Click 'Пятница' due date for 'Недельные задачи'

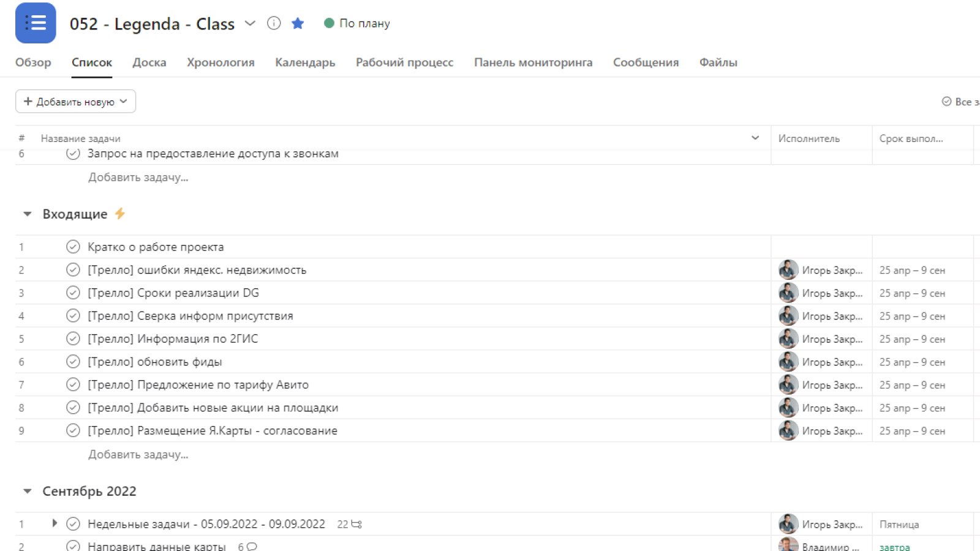pyautogui.click(x=899, y=525)
